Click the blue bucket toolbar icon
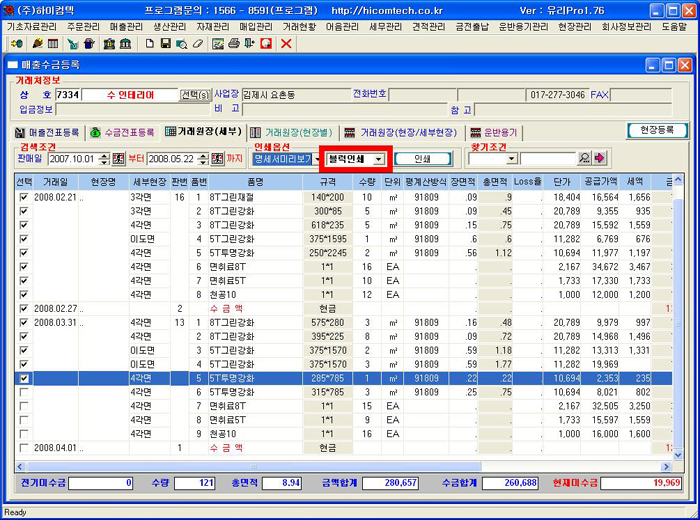 [x=89, y=44]
